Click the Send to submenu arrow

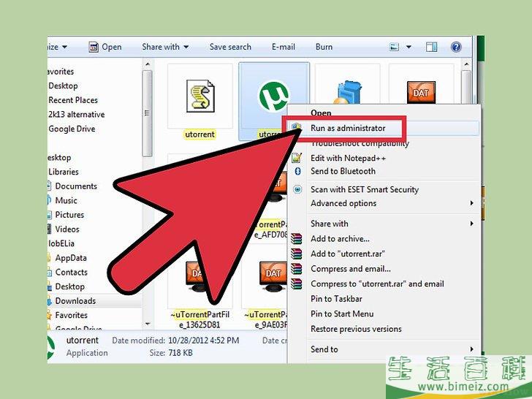pos(471,349)
